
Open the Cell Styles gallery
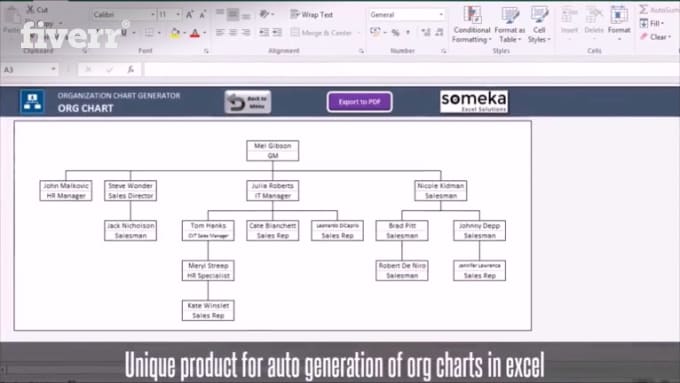tap(539, 24)
